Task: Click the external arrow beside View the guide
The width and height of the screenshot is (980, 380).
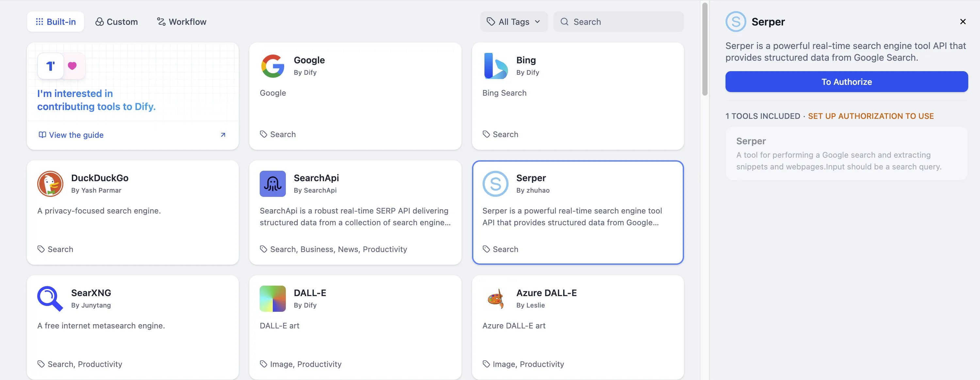Action: [x=223, y=135]
